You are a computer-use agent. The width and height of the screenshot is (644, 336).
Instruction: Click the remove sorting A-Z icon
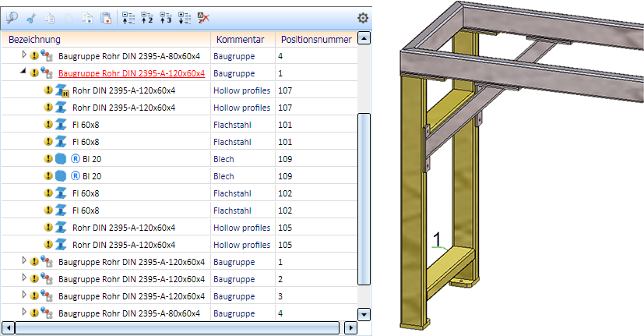(x=203, y=17)
